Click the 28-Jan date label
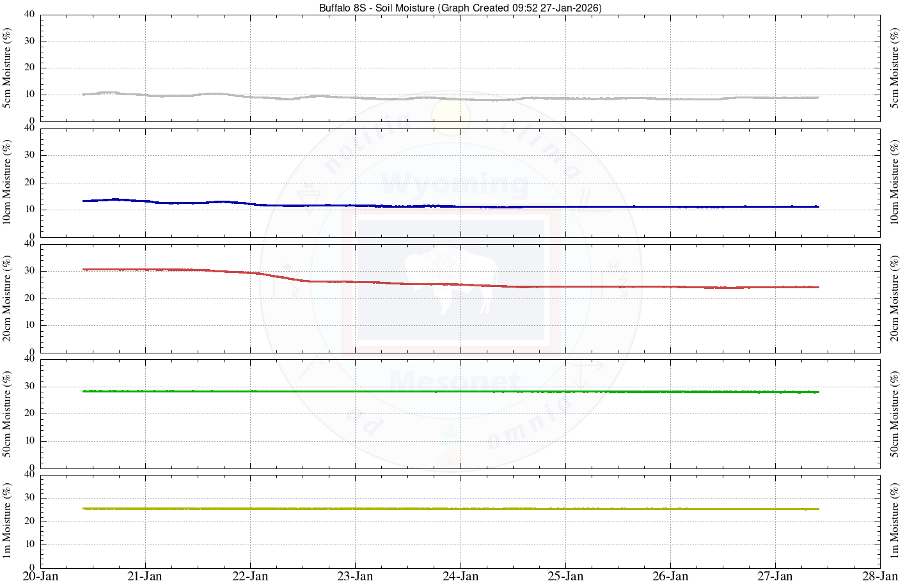This screenshot has height=588, width=921. pos(880,576)
